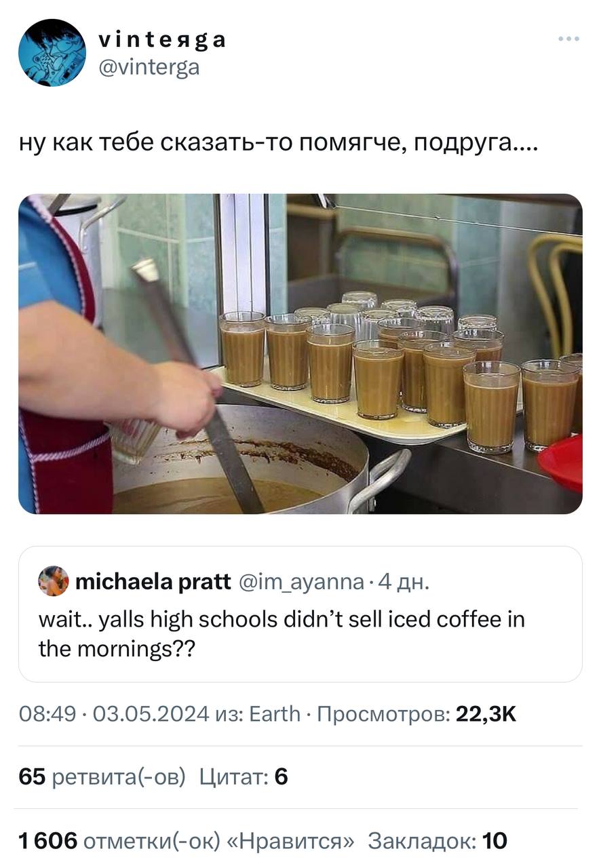Click the quoted text about the mornings
Image resolution: width=601 pixels, height=868 pixels.
[282, 634]
